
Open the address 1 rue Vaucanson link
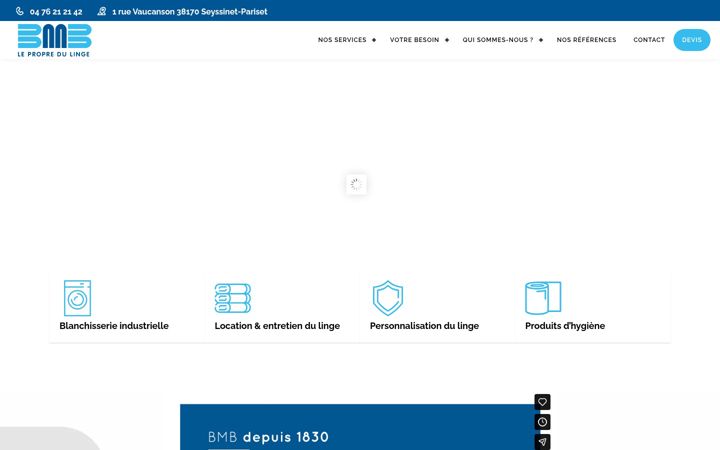coord(190,12)
